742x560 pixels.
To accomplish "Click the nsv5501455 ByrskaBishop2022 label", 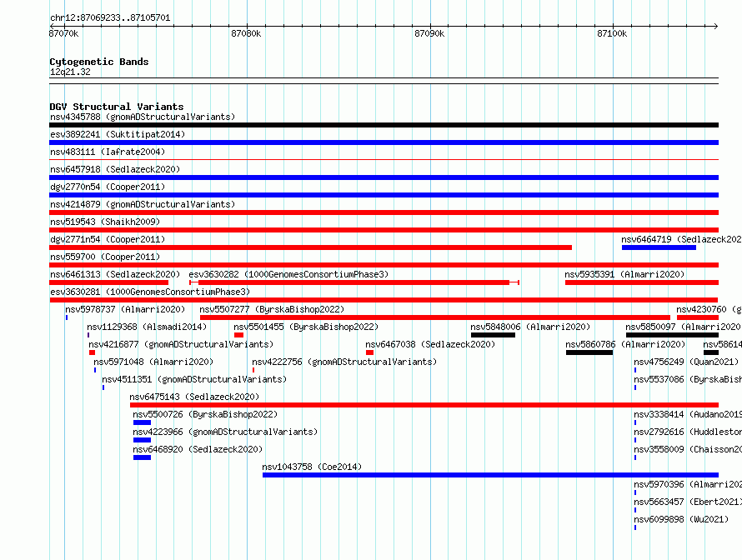I will tap(306, 327).
